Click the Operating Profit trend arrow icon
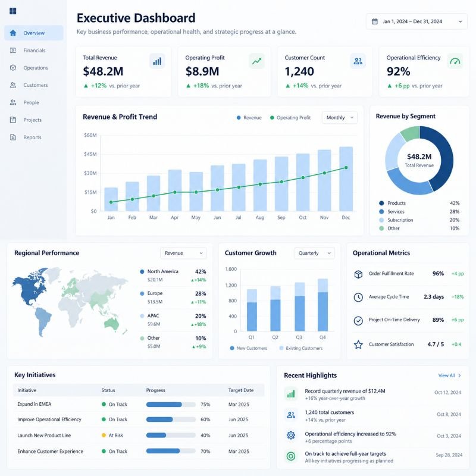The image size is (476, 476). [256, 61]
